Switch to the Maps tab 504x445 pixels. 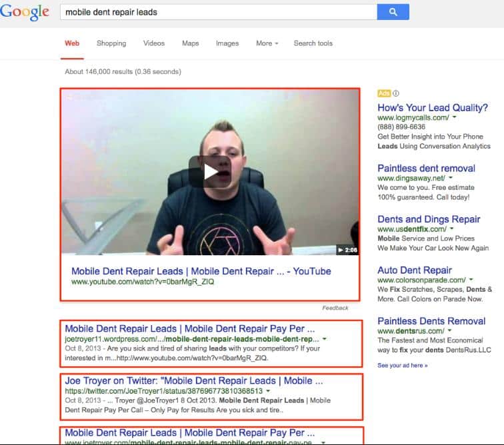tap(190, 43)
